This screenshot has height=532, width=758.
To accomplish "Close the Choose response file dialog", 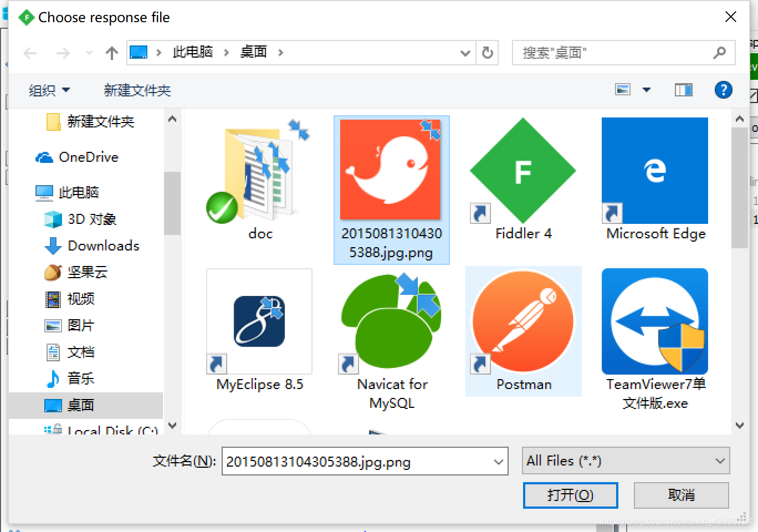I will point(731,17).
